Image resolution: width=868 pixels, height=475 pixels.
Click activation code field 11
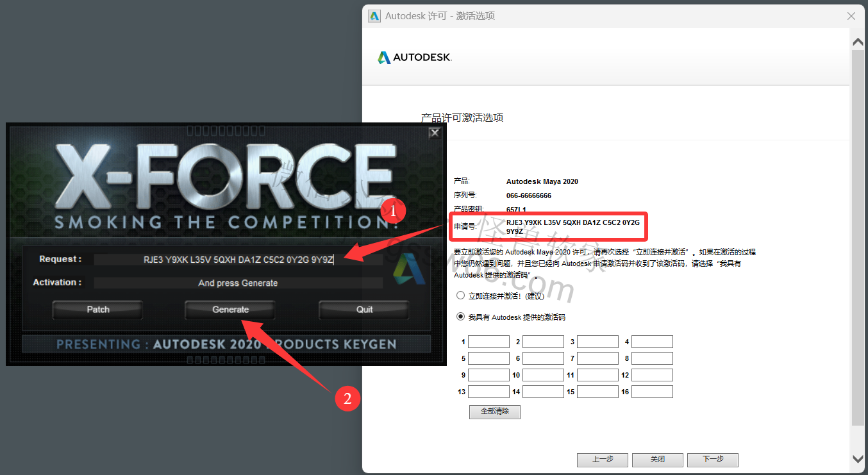(597, 375)
